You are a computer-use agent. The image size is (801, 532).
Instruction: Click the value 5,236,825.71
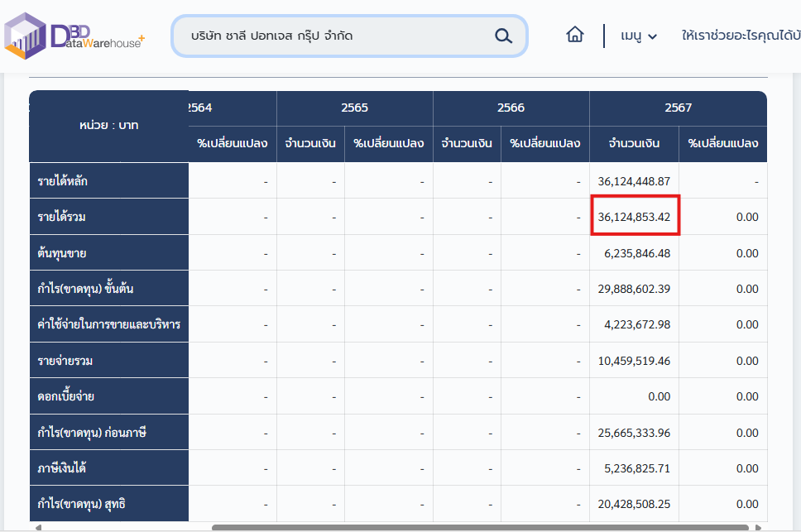point(637,468)
